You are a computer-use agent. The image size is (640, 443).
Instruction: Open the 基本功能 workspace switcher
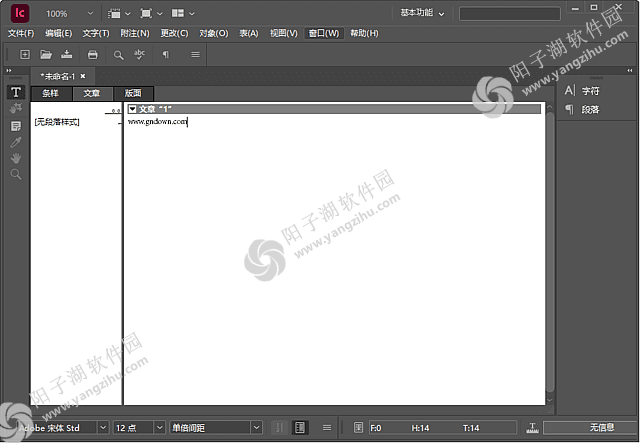tap(422, 13)
